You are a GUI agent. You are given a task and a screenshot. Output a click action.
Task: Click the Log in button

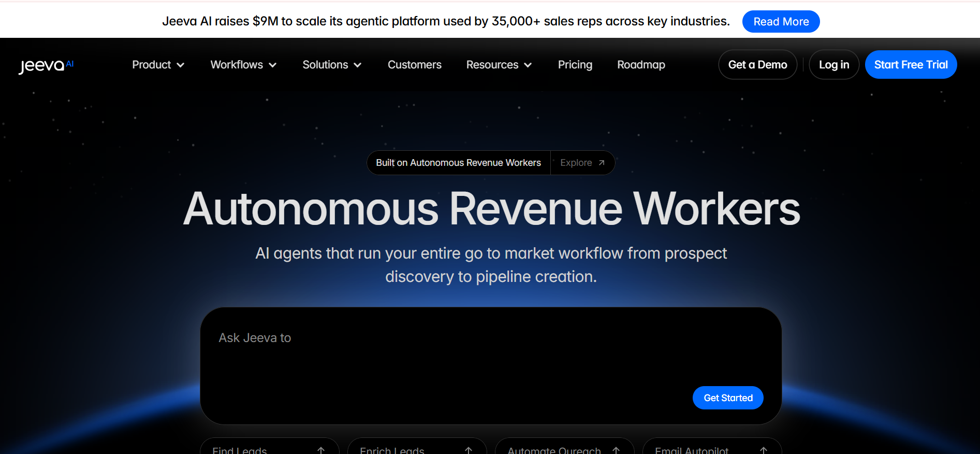tap(833, 65)
